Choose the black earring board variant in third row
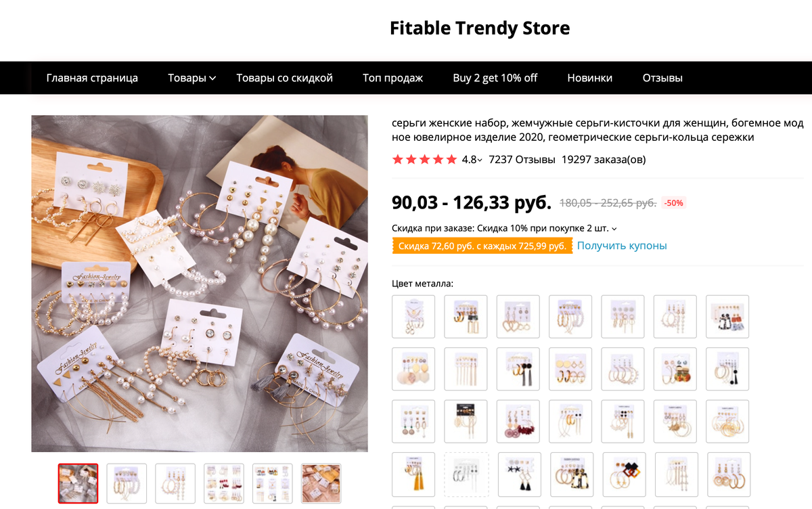Image resolution: width=812 pixels, height=509 pixels. (x=466, y=421)
